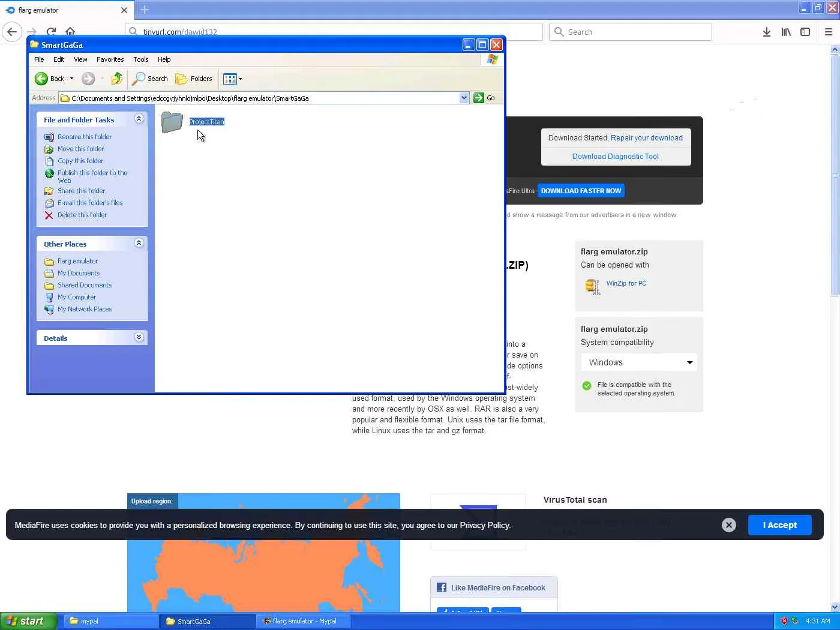Open the File menu in SmartGaGa window
This screenshot has width=840, height=630.
pyautogui.click(x=39, y=59)
